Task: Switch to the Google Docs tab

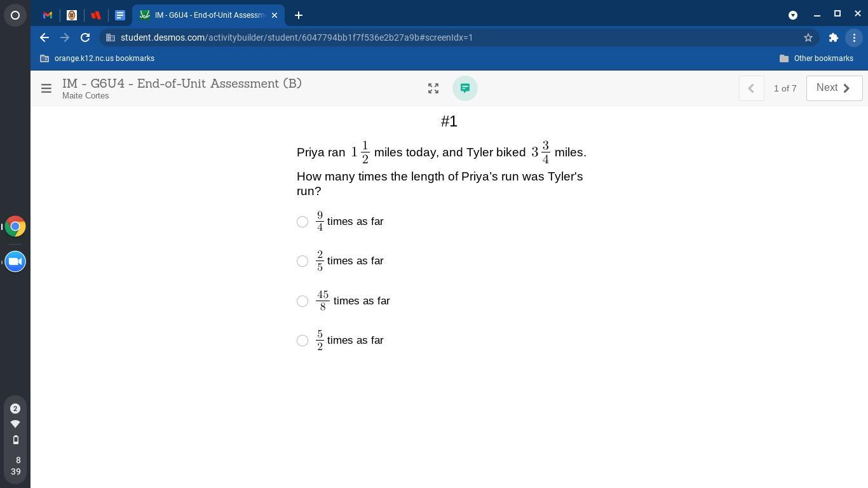Action: pyautogui.click(x=120, y=15)
